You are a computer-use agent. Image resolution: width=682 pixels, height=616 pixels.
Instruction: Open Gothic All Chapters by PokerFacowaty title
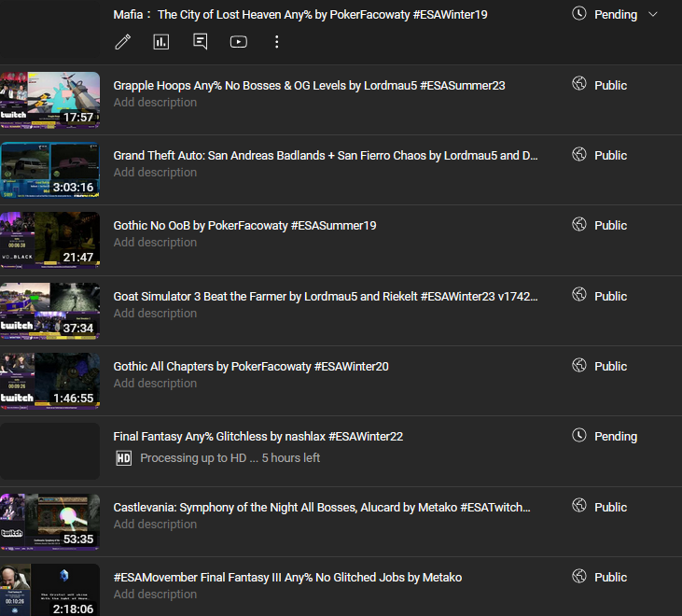pos(251,366)
